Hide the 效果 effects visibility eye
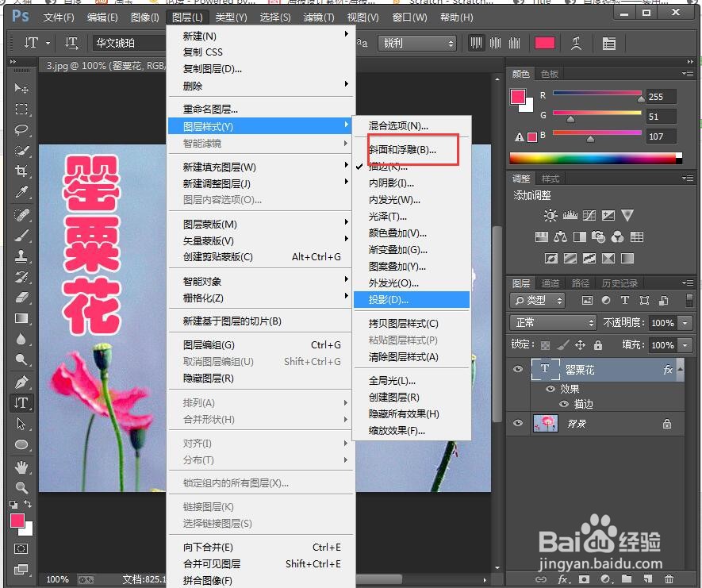Image resolution: width=702 pixels, height=588 pixels. 550,389
